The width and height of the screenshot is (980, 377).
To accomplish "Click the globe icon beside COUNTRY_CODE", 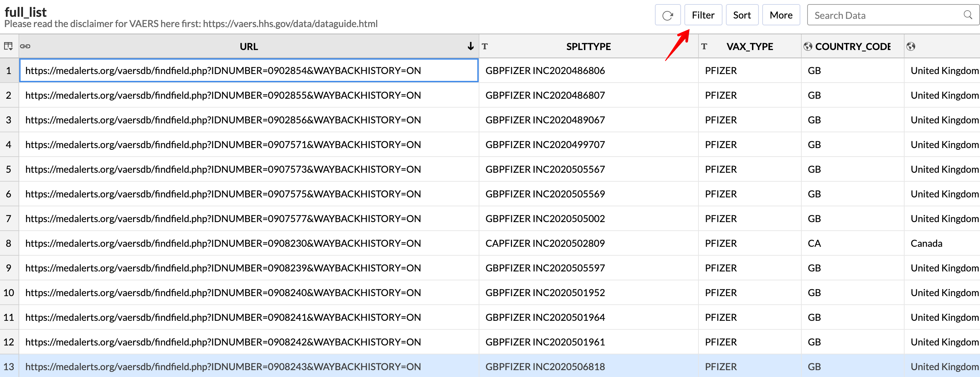I will click(808, 46).
